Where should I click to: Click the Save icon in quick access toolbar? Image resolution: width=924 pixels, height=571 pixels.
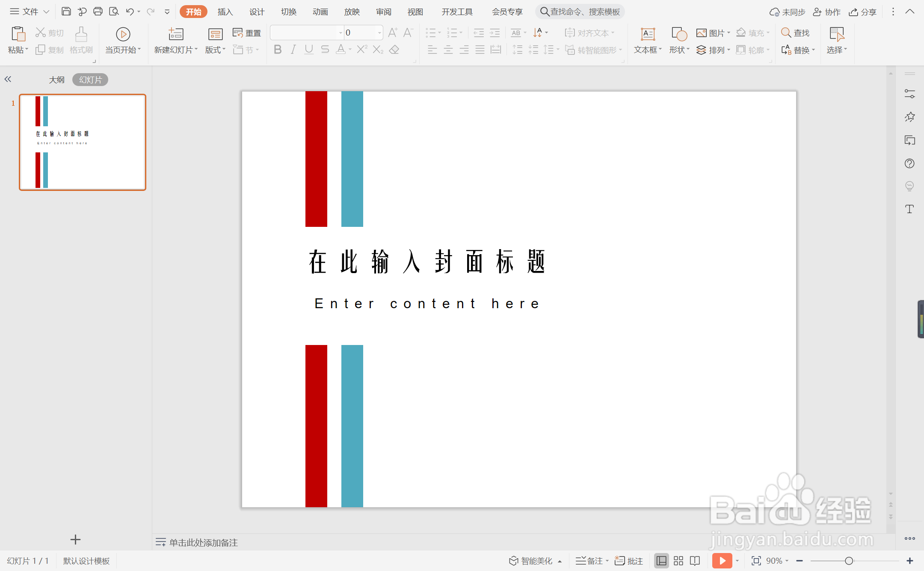66,12
